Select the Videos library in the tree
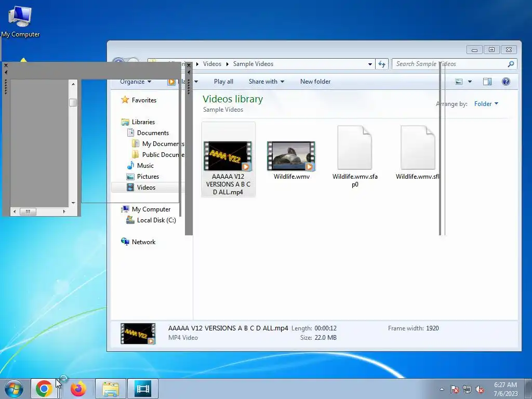532x399 pixels. (146, 187)
